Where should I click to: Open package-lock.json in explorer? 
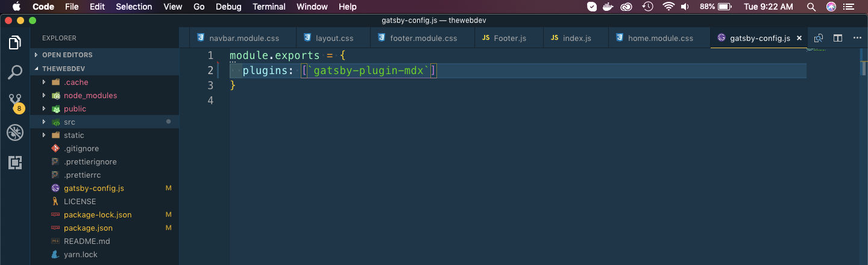(104, 214)
